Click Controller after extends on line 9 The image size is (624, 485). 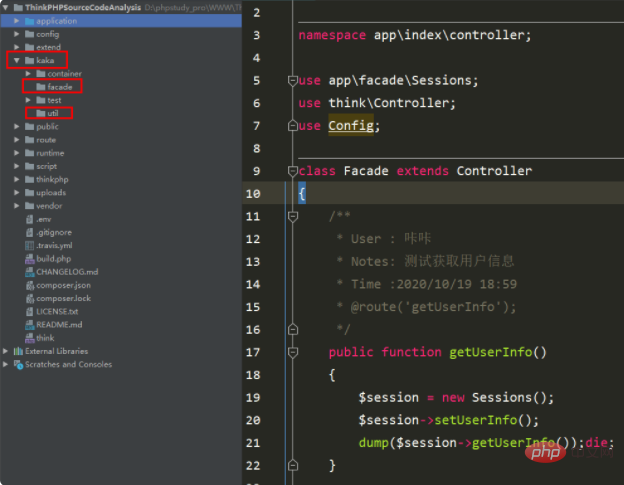[x=494, y=171]
